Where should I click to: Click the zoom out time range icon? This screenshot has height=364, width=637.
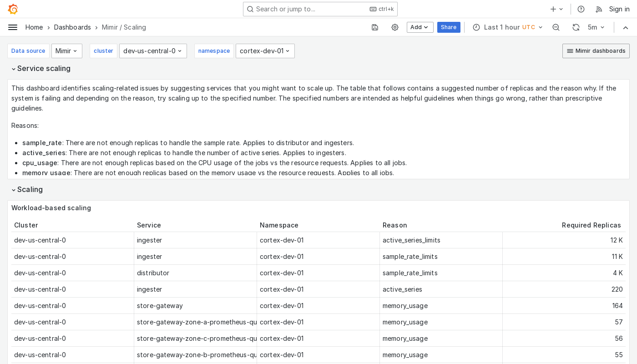tap(556, 27)
